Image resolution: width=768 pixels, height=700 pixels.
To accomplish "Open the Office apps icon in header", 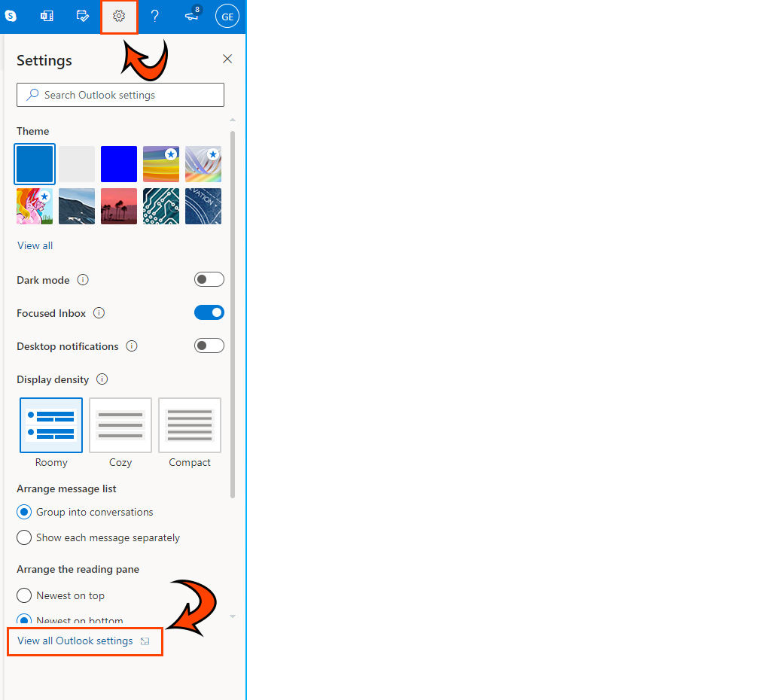I will coord(47,16).
